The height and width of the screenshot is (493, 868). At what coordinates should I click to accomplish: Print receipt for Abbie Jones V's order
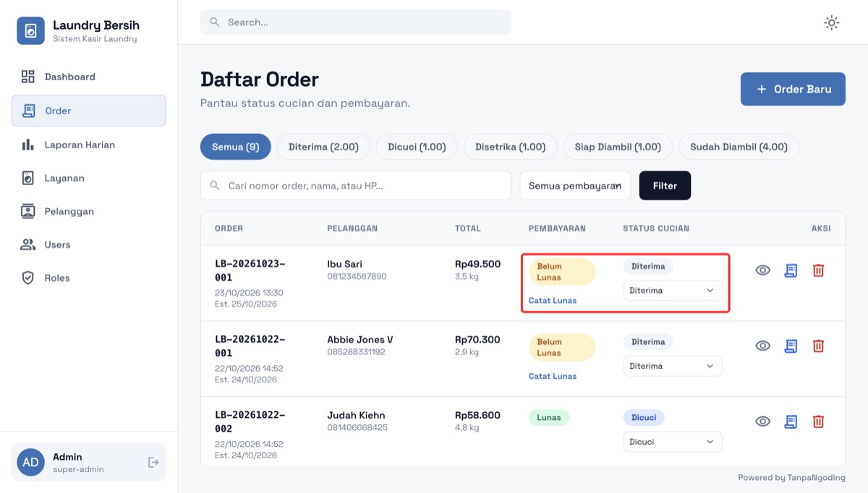point(791,346)
